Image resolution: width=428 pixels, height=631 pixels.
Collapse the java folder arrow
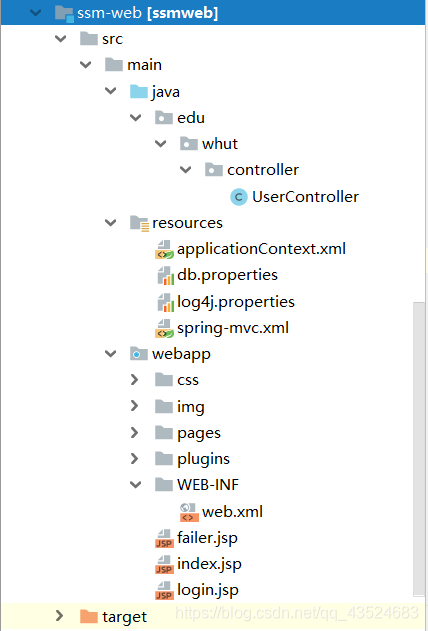click(111, 91)
